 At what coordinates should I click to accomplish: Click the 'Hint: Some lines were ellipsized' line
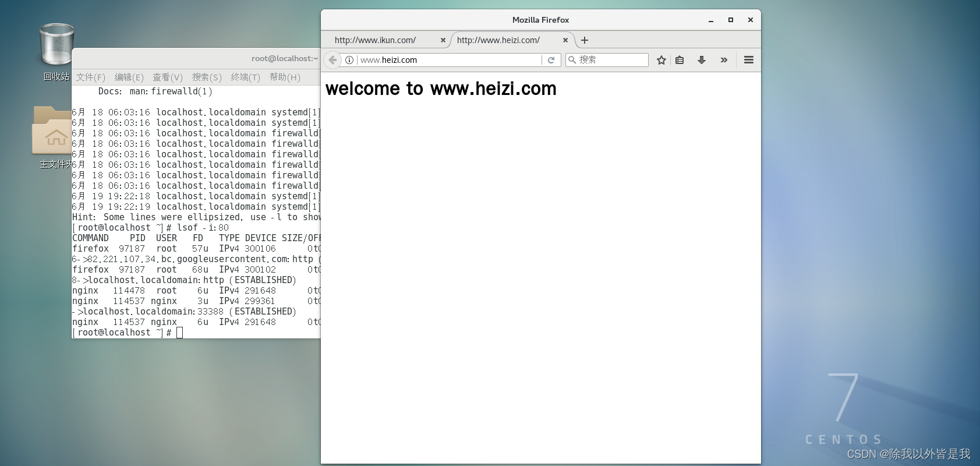[x=196, y=217]
